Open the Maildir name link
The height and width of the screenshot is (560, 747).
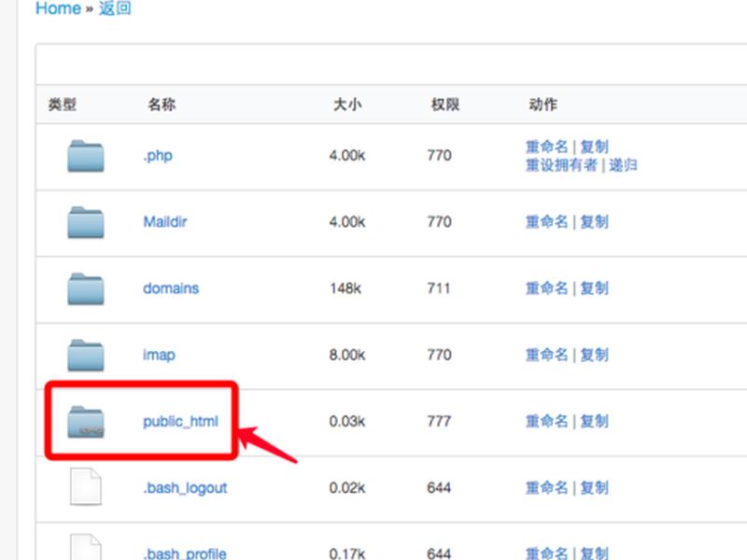[165, 222]
